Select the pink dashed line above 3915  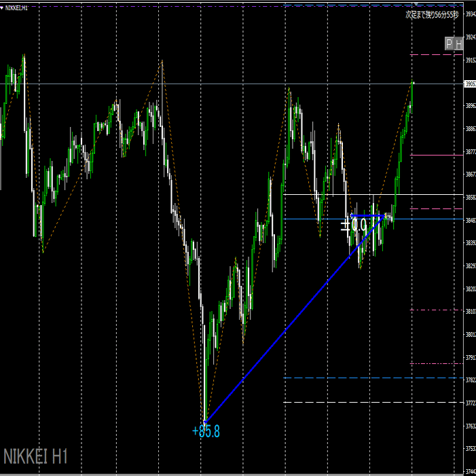coord(437,55)
